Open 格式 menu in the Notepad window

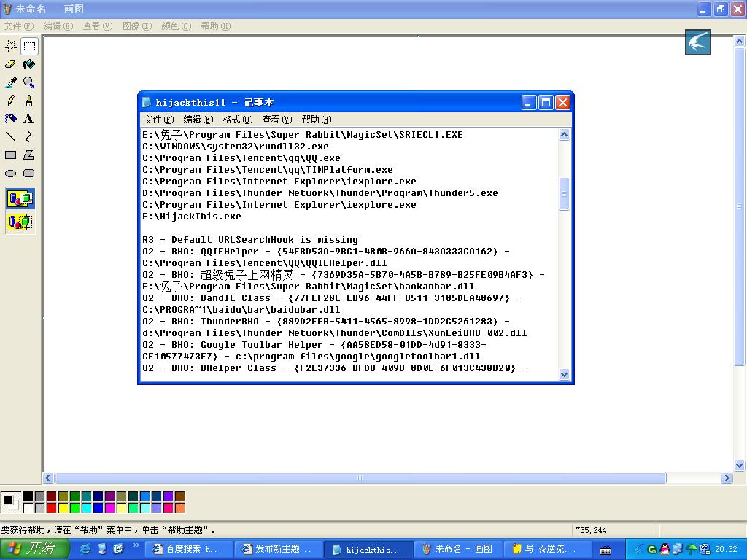coord(238,120)
